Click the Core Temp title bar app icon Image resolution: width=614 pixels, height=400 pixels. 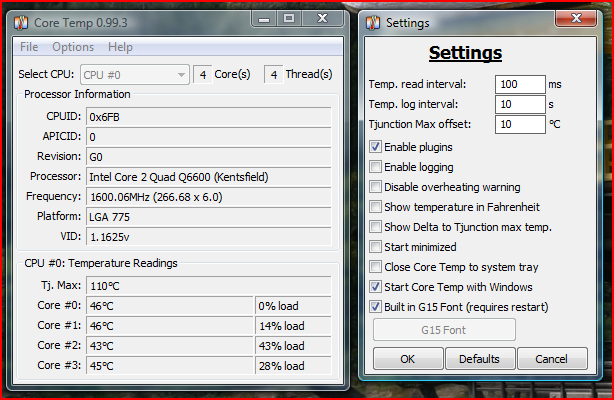(21, 23)
